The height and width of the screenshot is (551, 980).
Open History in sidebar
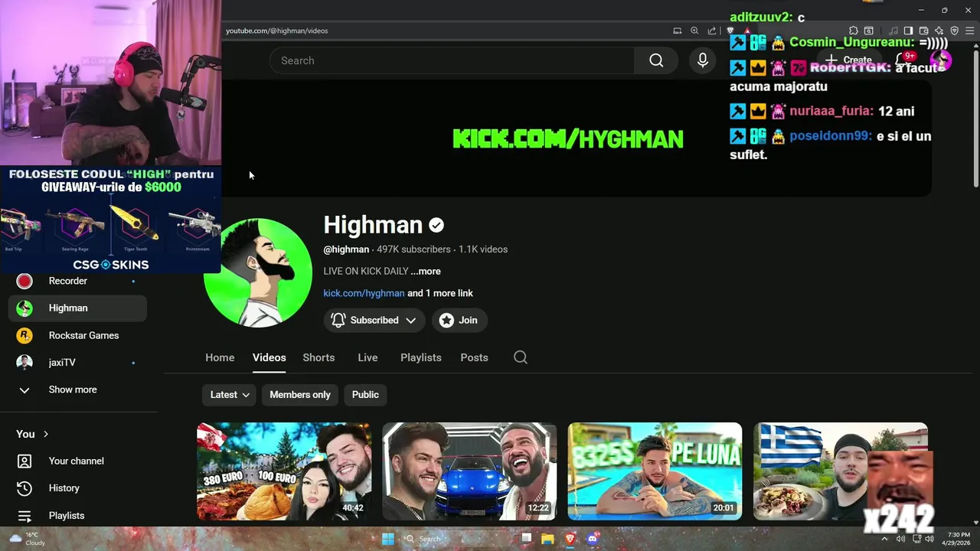pos(77,488)
